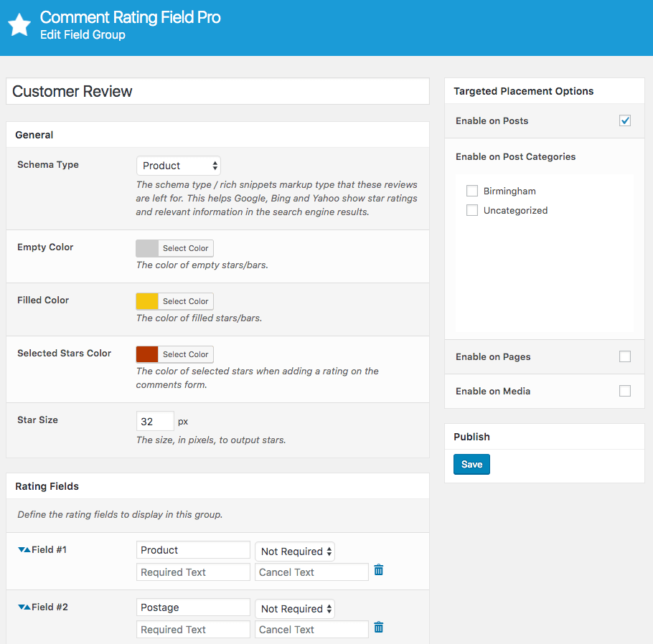This screenshot has height=644, width=653.
Task: Move Field #1 down with the down arrow
Action: pos(22,550)
